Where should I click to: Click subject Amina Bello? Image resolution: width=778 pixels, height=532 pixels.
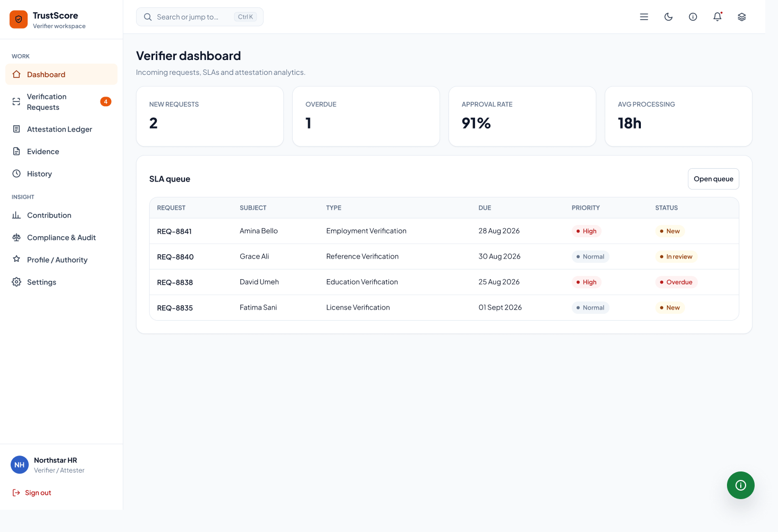[259, 231]
